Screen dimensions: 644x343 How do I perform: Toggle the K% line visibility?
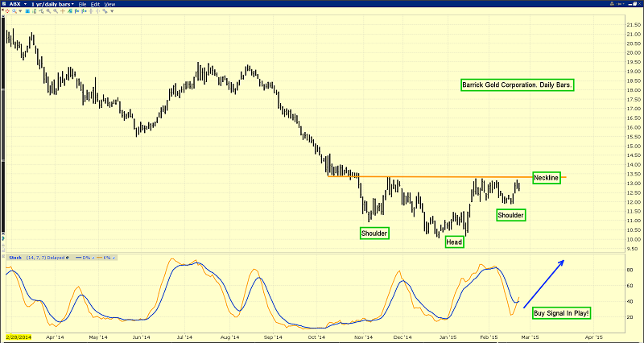pos(109,258)
